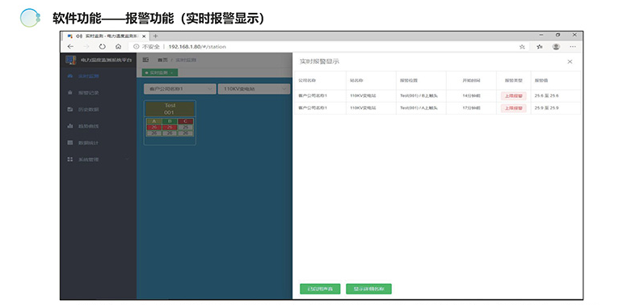
Task: Click the Test 001 device card header
Action: click(x=170, y=109)
